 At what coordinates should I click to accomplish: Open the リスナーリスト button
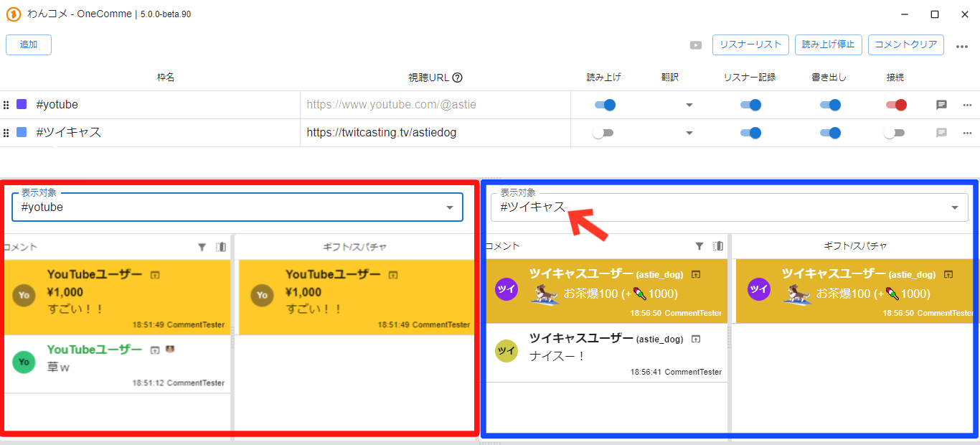(750, 44)
